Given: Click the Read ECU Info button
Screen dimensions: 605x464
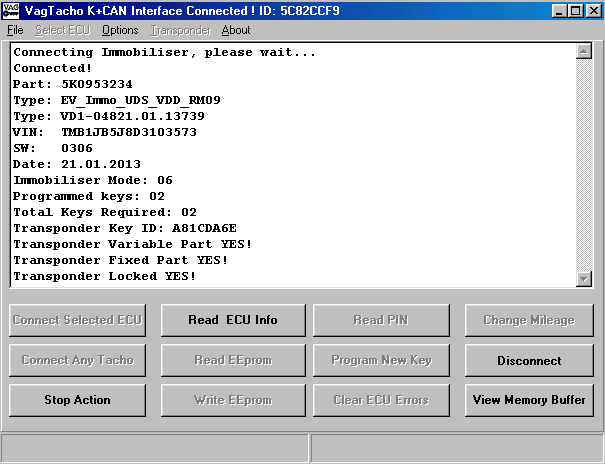Looking at the screenshot, I should coord(233,320).
